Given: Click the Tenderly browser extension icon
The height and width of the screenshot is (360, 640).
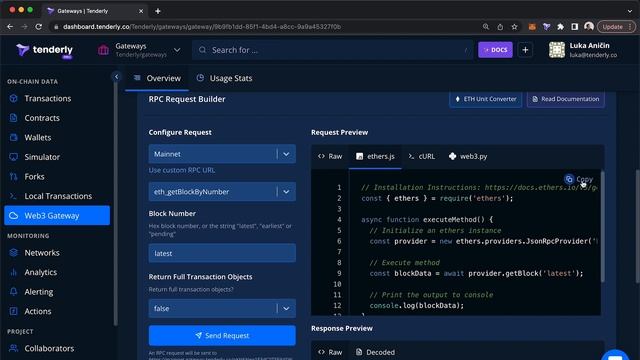Looking at the screenshot, I should (x=547, y=27).
